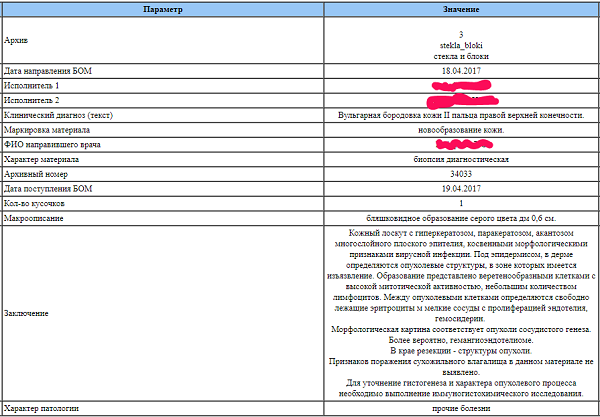
Task: Click the "Морфологическая картина соответствует" sentence
Action: tap(461, 329)
